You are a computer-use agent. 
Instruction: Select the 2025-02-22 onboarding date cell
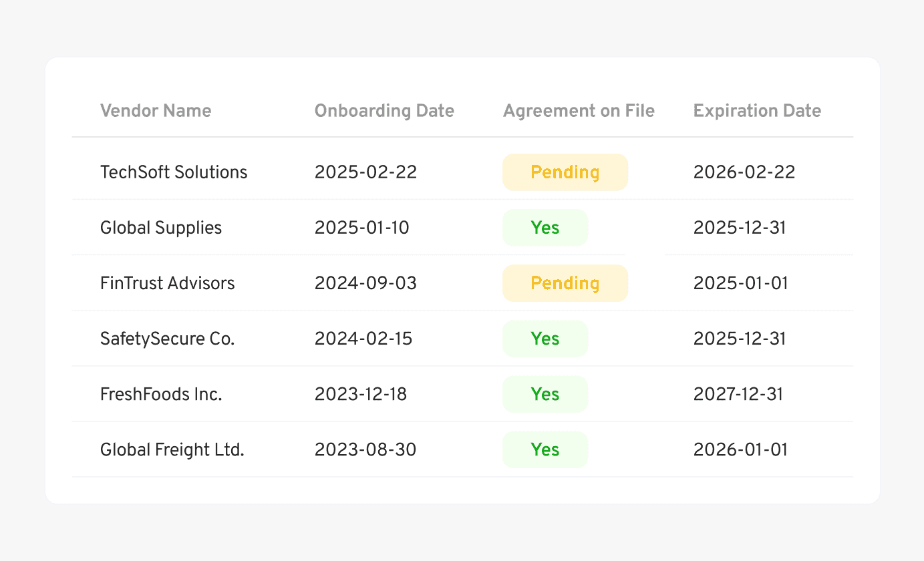365,172
